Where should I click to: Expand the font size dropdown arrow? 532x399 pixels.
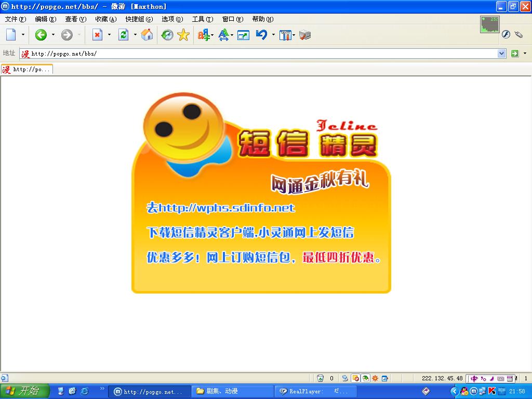pos(232,35)
